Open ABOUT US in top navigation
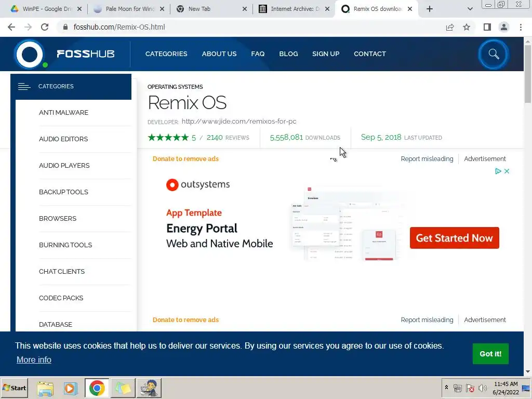 click(219, 54)
